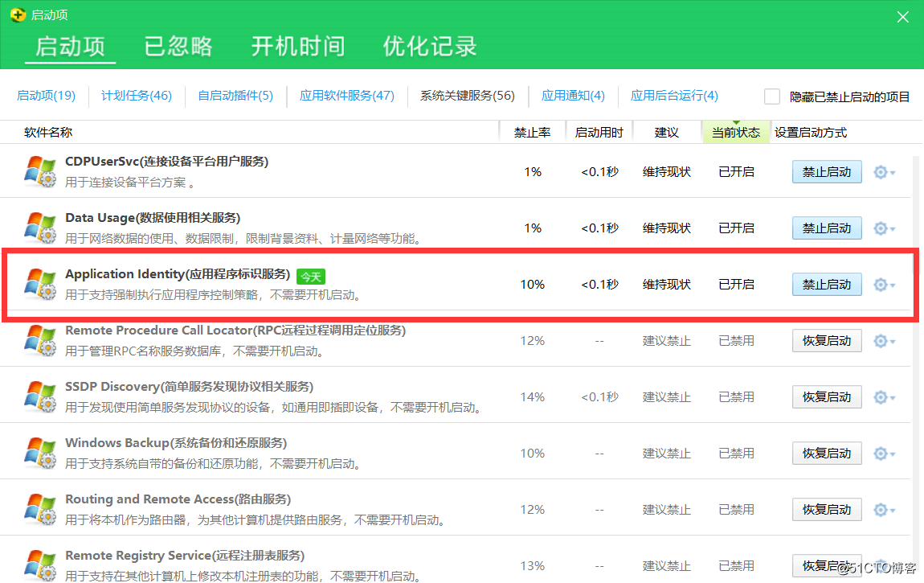Viewport: 924px width, 583px height.
Task: Select the 启动项(19) sub-tab
Action: [x=46, y=96]
